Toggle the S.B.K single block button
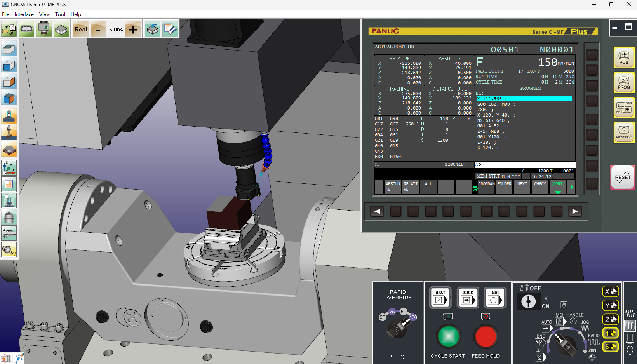The image size is (637, 364). click(468, 298)
